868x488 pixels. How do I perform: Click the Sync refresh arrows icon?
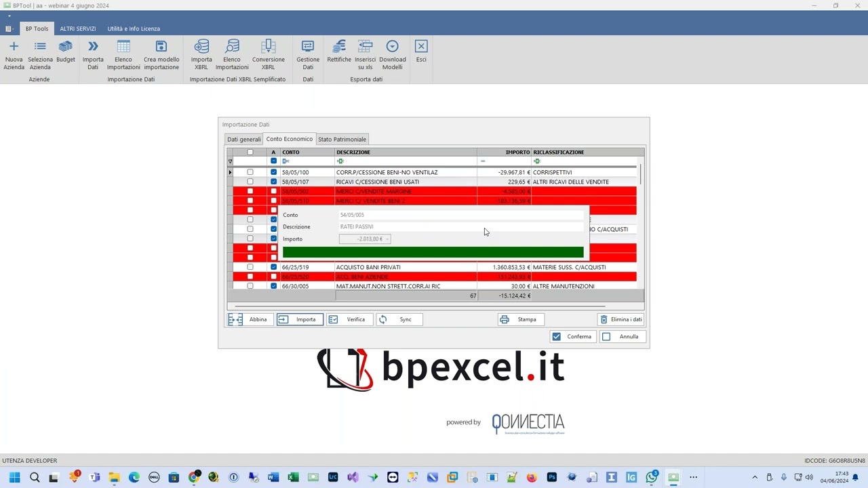pyautogui.click(x=383, y=319)
